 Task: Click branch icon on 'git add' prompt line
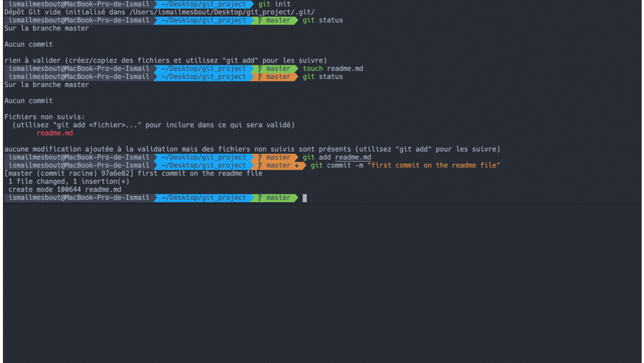(260, 157)
